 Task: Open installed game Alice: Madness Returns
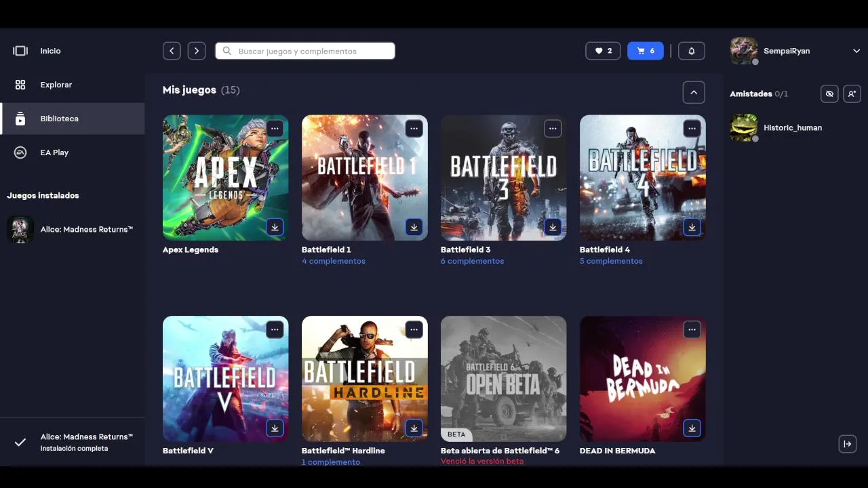tap(72, 229)
